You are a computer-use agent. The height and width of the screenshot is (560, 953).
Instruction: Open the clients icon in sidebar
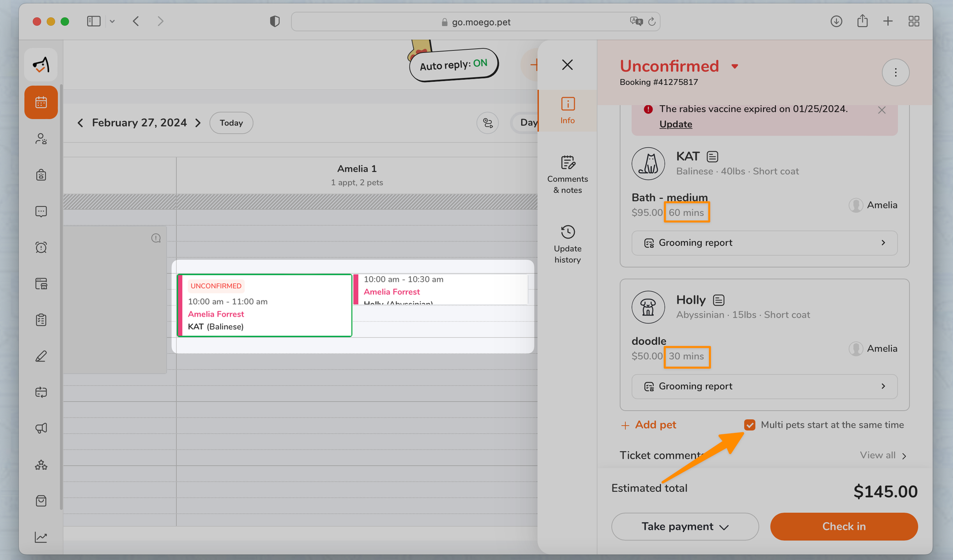click(41, 139)
